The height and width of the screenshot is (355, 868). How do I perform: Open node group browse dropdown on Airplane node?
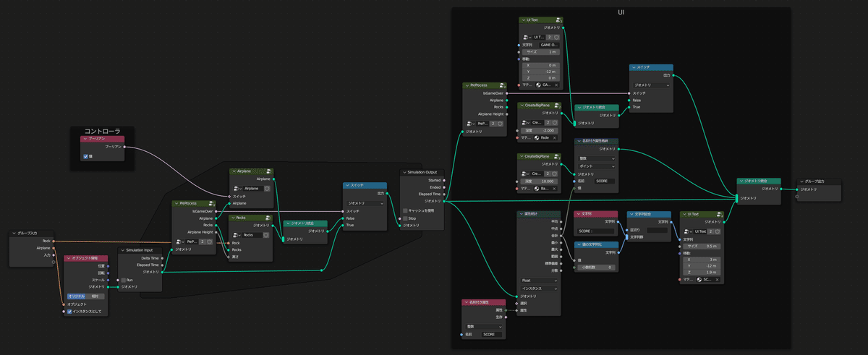(x=238, y=188)
